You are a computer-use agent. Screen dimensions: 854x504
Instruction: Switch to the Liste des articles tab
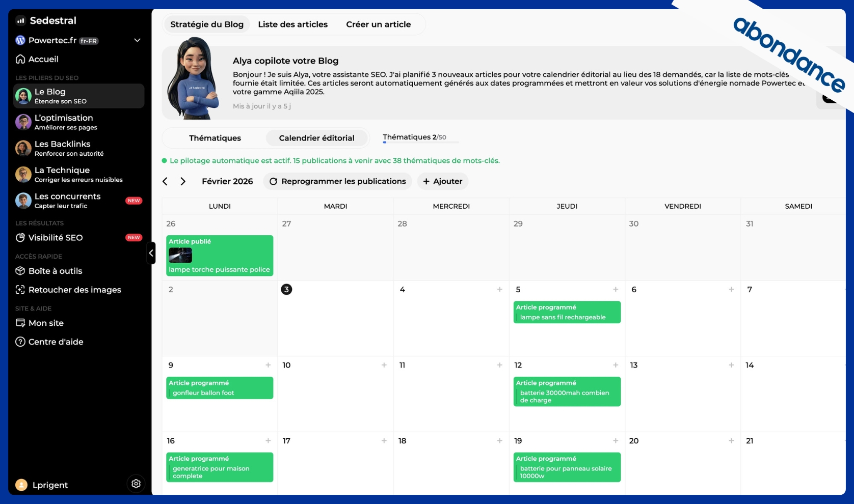[292, 24]
